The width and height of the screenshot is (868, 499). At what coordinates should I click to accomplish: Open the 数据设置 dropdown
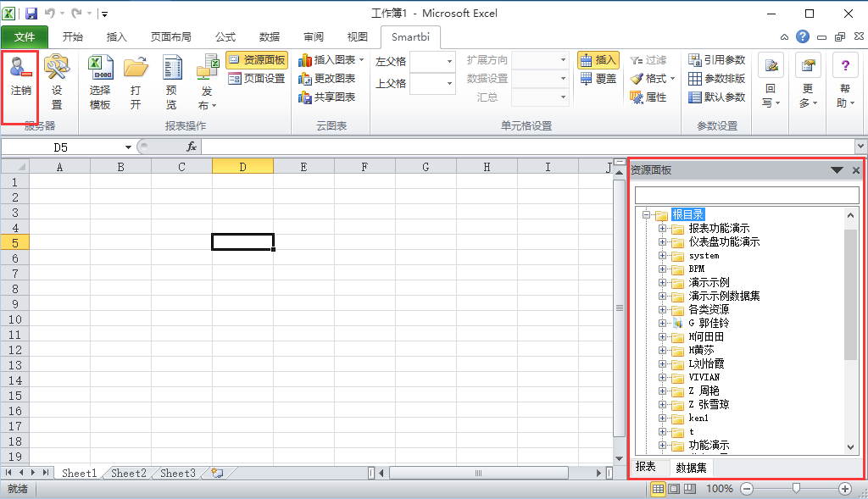(x=563, y=79)
